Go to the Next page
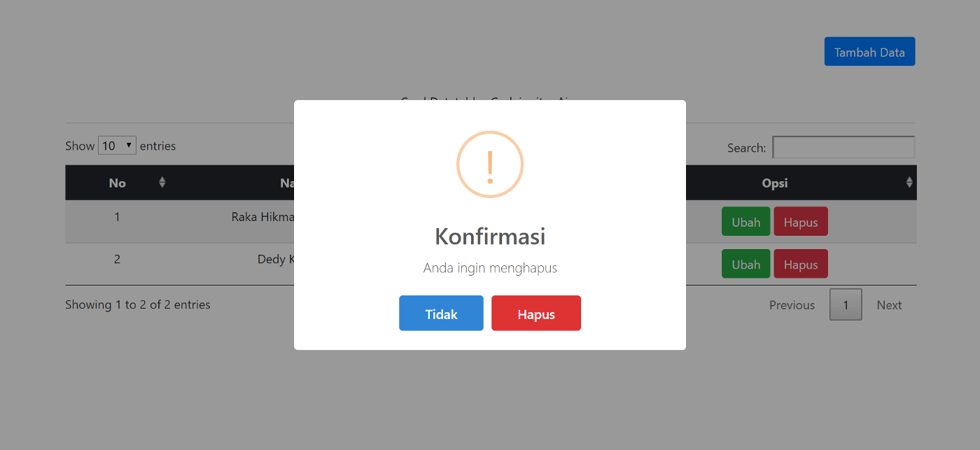Image resolution: width=980 pixels, height=450 pixels. pyautogui.click(x=889, y=305)
